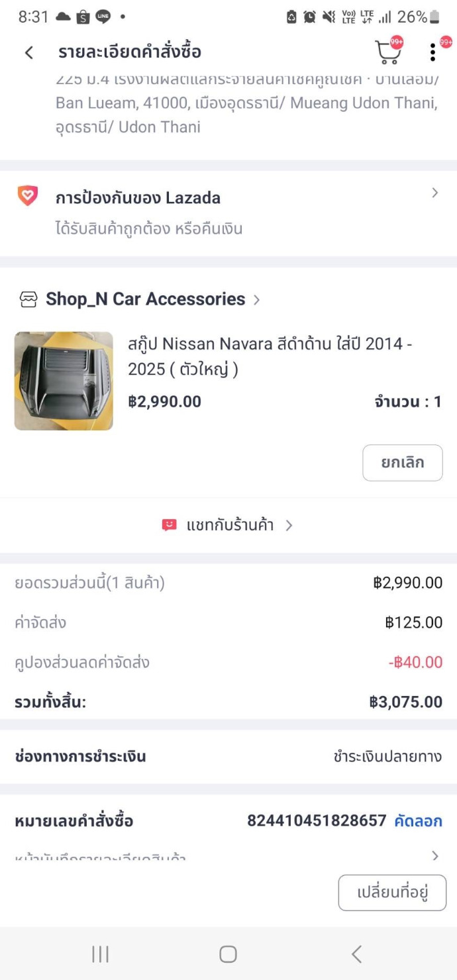457x980 pixels.
Task: Open the Nissan Navara scoop product image
Action: [64, 381]
